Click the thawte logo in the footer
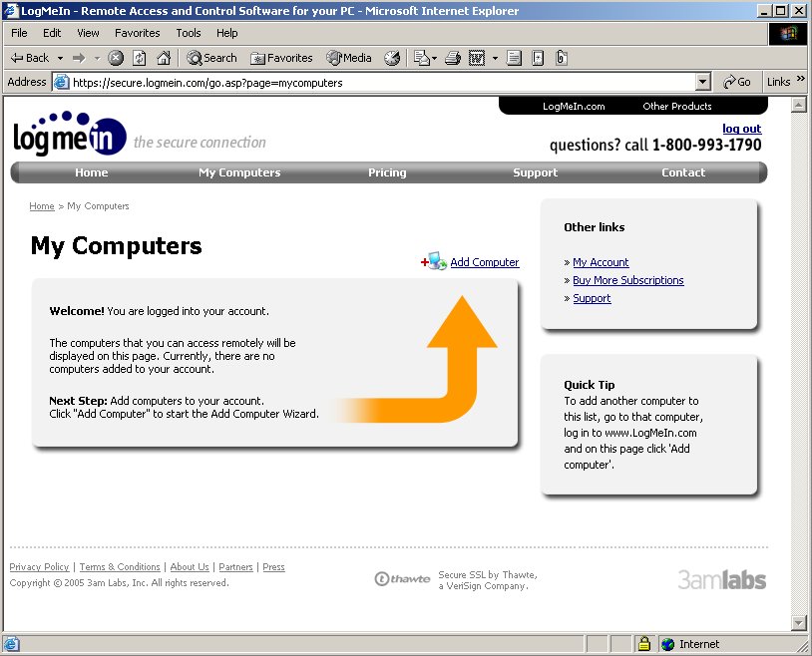This screenshot has width=812, height=656. click(x=402, y=579)
